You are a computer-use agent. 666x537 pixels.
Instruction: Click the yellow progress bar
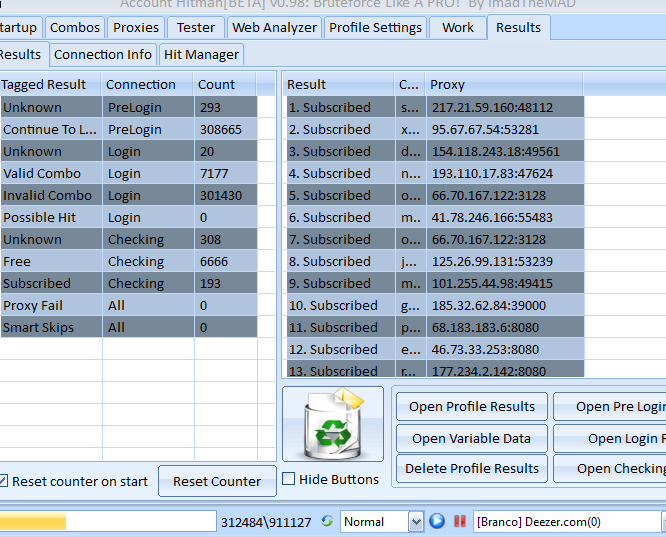point(108,521)
